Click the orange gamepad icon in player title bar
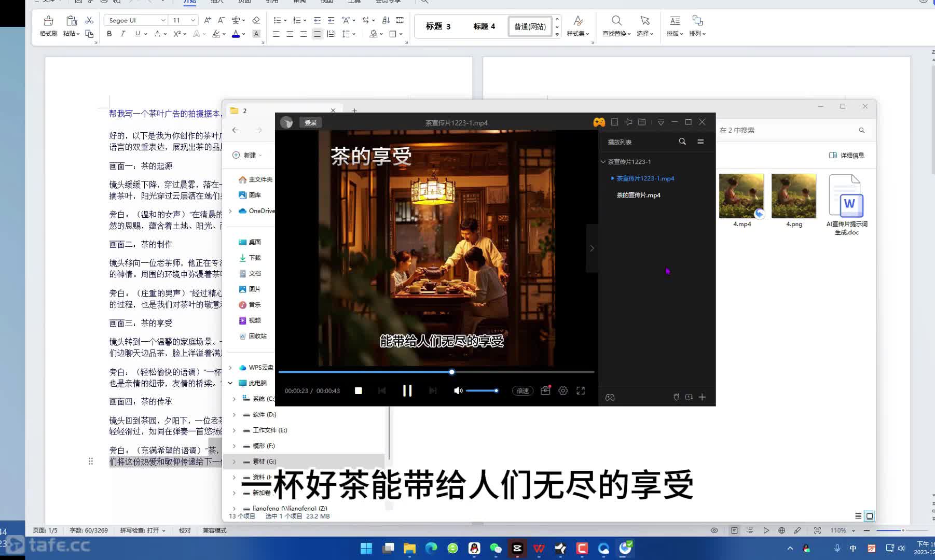 (599, 122)
